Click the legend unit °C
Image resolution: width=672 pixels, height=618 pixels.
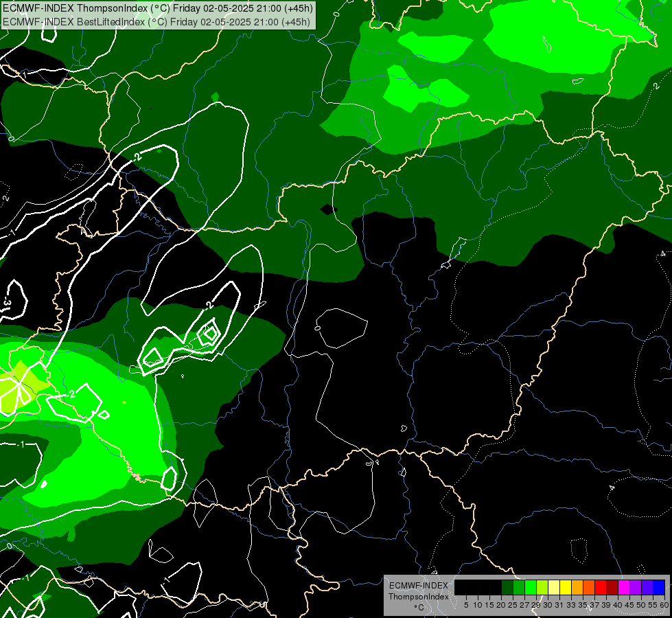click(419, 608)
